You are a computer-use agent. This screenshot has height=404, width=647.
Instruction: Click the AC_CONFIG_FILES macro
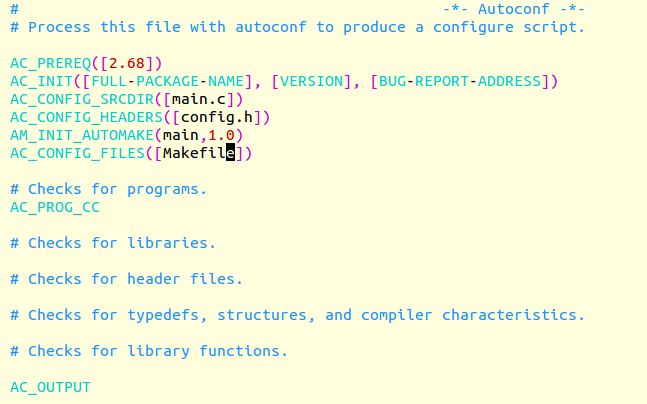click(77, 154)
